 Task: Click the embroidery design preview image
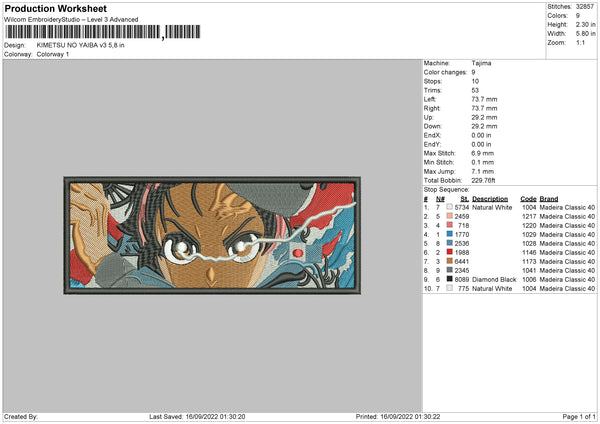click(212, 235)
